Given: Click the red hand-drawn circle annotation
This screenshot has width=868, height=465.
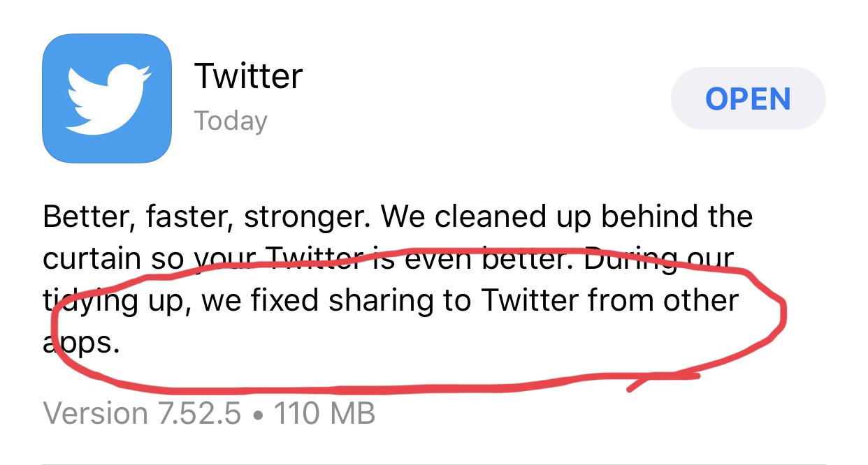Looking at the screenshot, I should point(418,319).
